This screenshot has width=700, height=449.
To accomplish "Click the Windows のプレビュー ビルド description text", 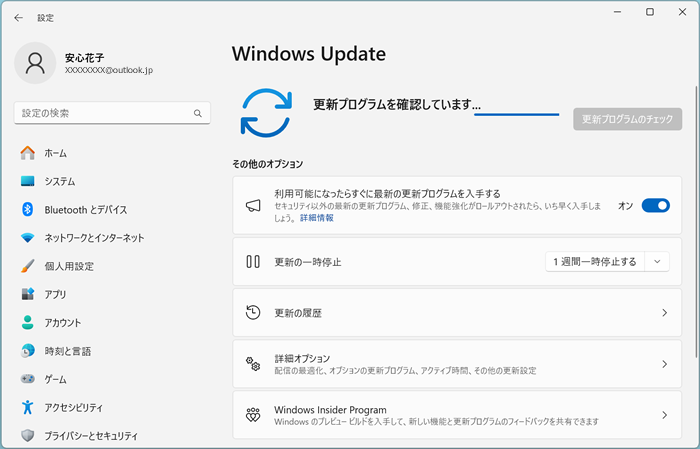I will pos(436,422).
